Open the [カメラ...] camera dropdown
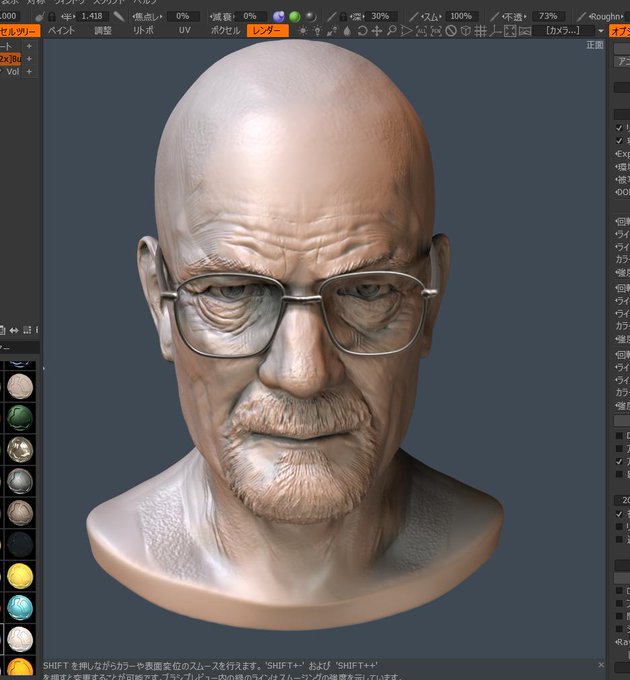The height and width of the screenshot is (680, 630). 563,31
